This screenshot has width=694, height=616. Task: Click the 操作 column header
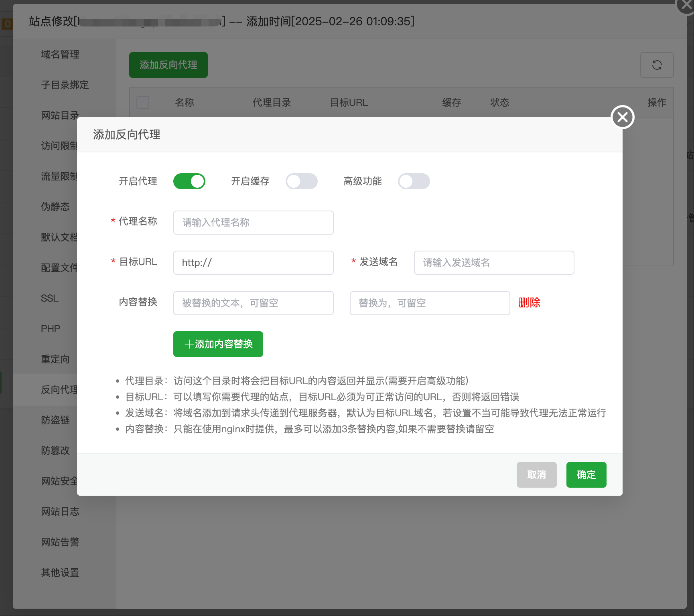pos(657,102)
